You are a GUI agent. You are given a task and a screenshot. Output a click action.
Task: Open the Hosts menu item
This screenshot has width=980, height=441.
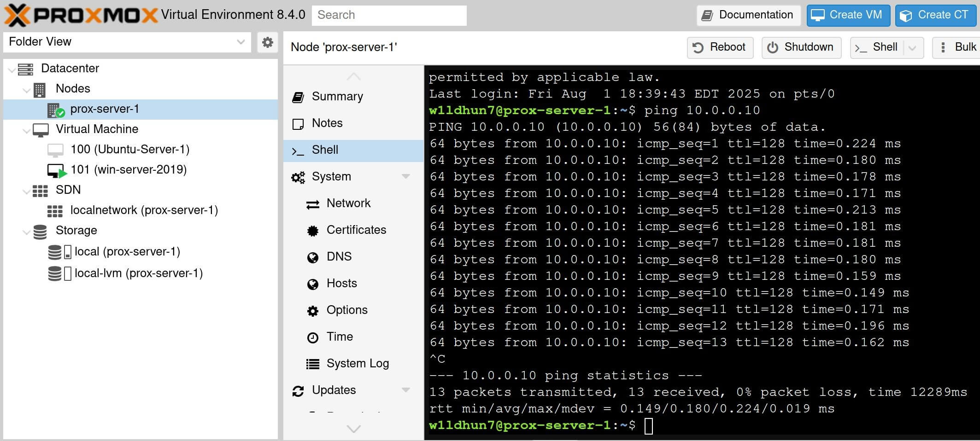tap(353, 284)
